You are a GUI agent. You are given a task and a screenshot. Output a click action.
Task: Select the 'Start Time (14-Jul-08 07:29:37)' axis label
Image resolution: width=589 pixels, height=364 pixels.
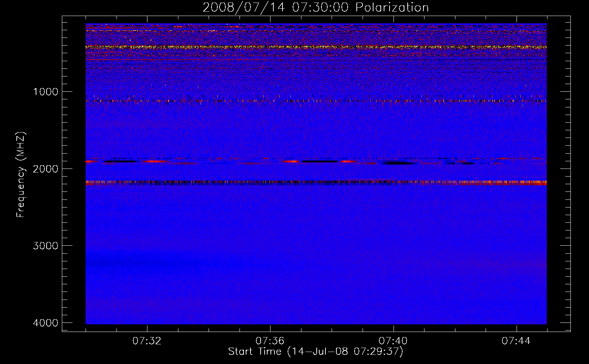(x=316, y=352)
